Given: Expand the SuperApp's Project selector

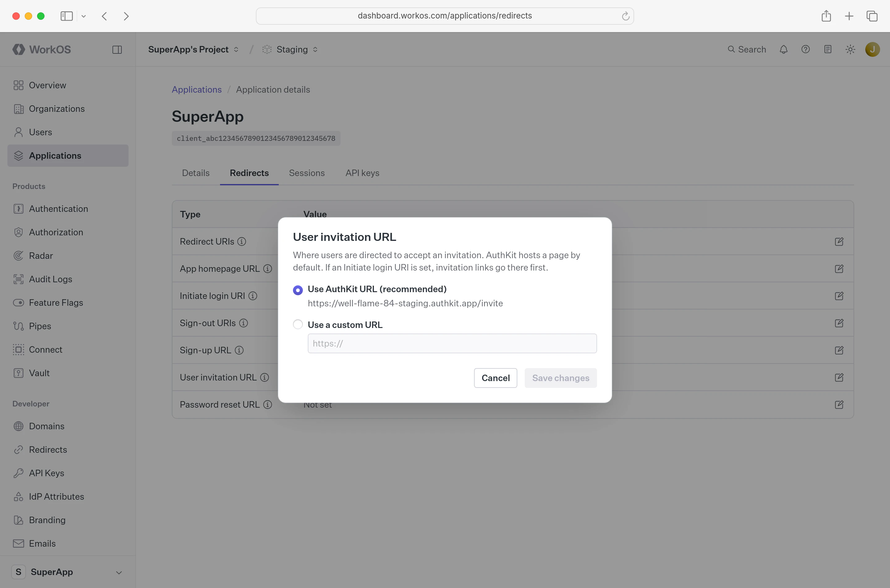Looking at the screenshot, I should pos(193,49).
